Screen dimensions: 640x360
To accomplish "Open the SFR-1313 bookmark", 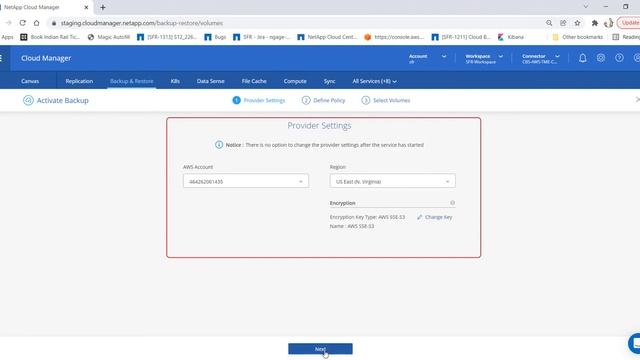I will pyautogui.click(x=167, y=37).
